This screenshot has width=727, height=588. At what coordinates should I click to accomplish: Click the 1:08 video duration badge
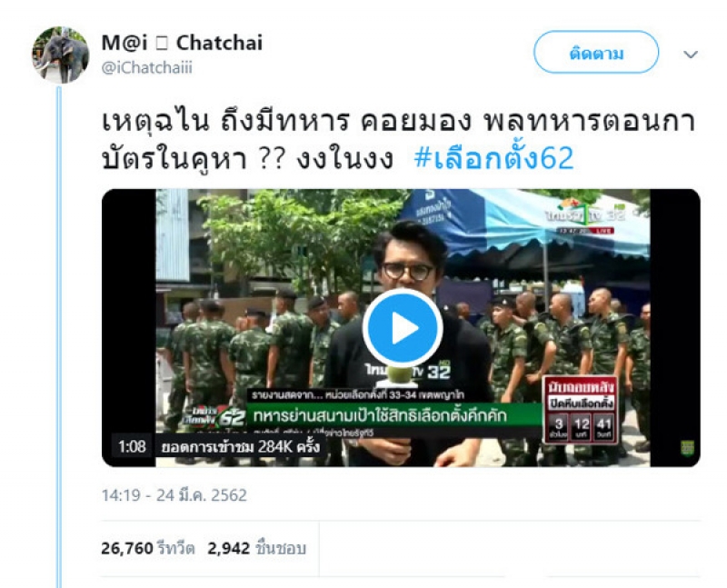132,446
